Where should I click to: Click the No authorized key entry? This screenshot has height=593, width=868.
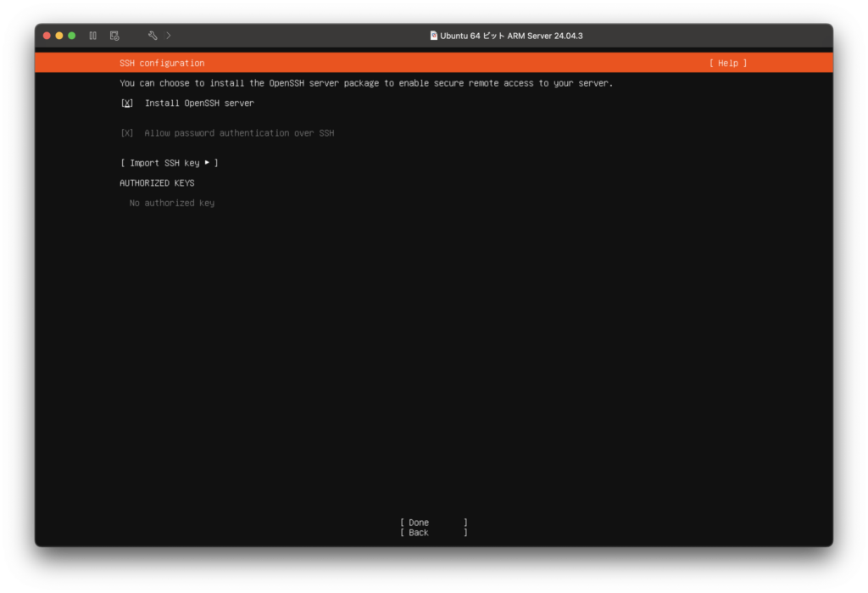click(x=171, y=204)
